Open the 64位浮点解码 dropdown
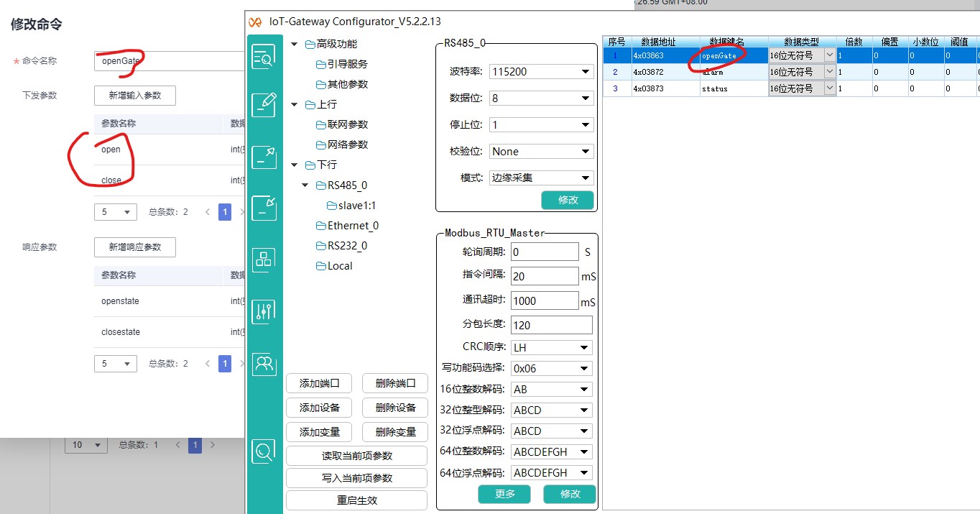This screenshot has width=980, height=514. 551,473
